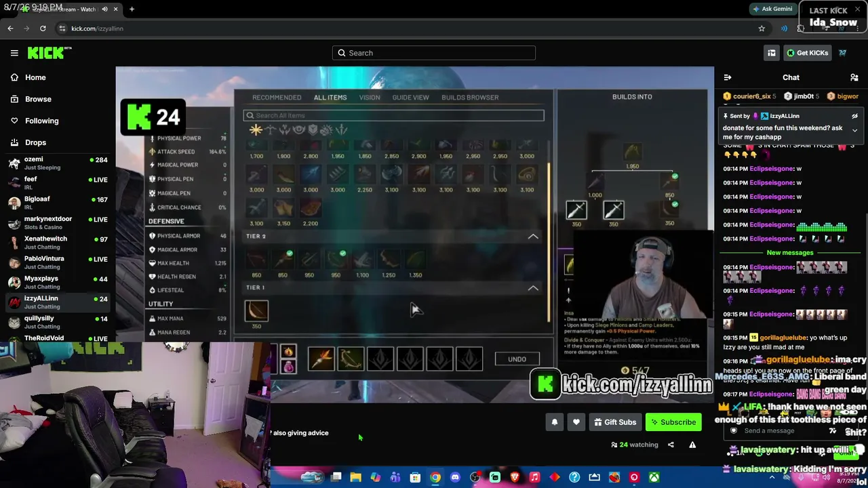Screen dimensions: 868x488
Task: Open Bigloaaf's channel in the sidebar
Action: (57, 203)
